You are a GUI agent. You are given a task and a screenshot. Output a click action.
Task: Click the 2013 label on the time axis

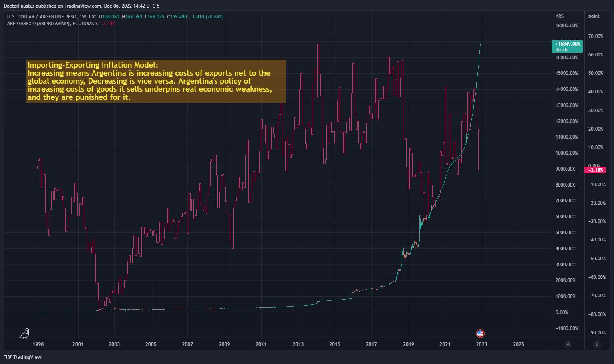click(298, 344)
